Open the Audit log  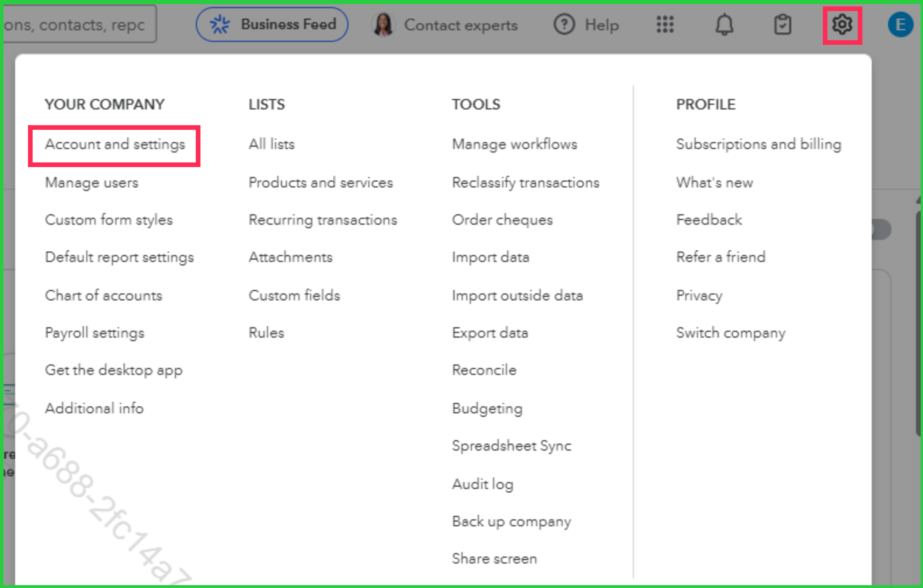pyautogui.click(x=482, y=484)
